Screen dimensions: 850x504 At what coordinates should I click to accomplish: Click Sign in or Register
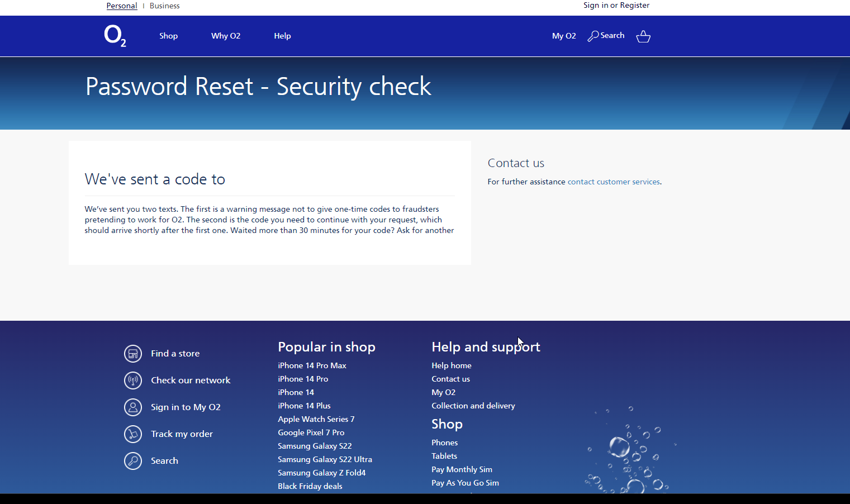(616, 6)
